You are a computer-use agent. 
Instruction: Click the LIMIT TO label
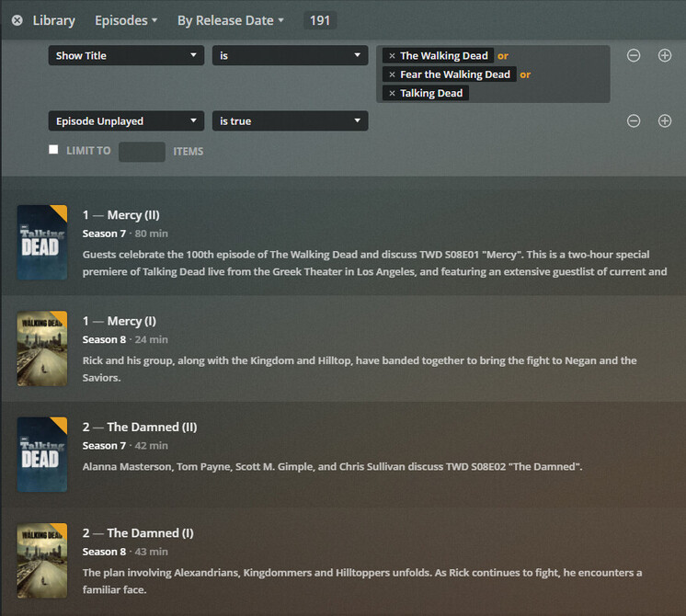coord(88,151)
